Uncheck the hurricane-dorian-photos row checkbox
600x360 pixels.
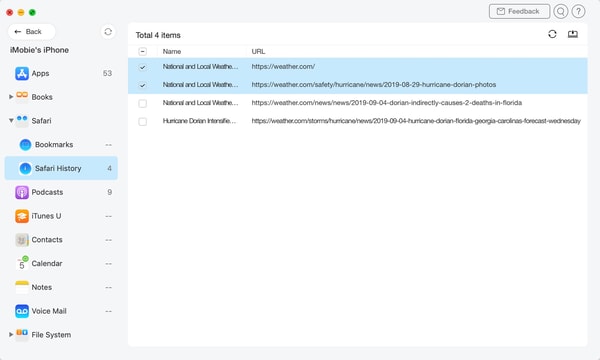(142, 85)
